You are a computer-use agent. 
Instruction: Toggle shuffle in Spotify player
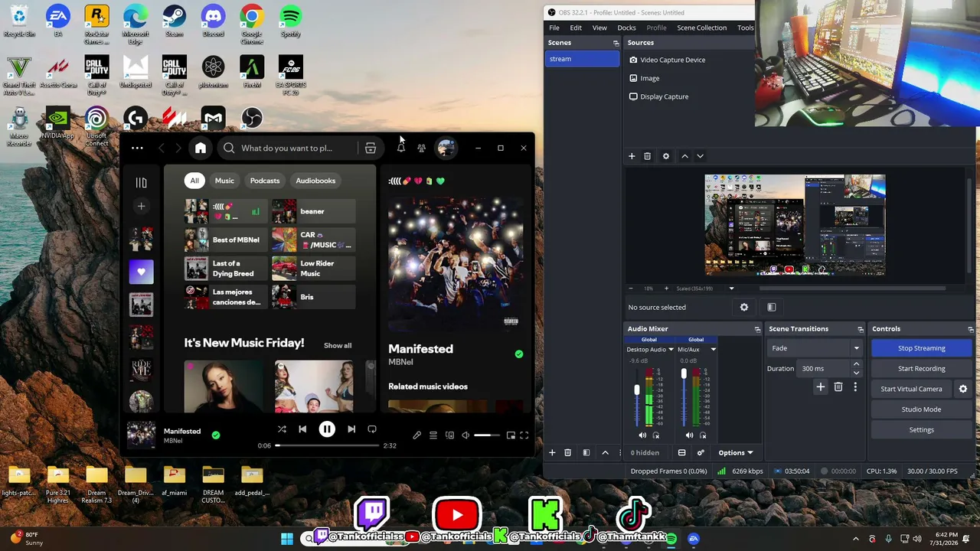point(282,429)
